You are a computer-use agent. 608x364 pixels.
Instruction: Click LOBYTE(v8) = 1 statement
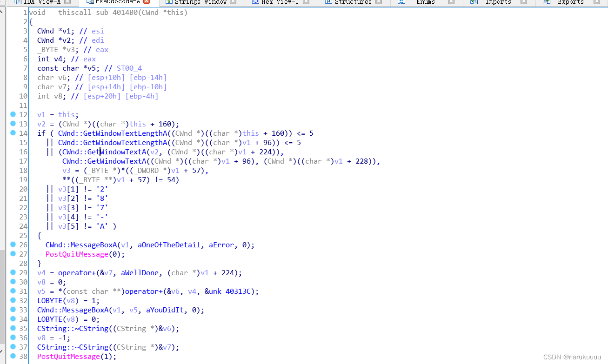click(68, 301)
